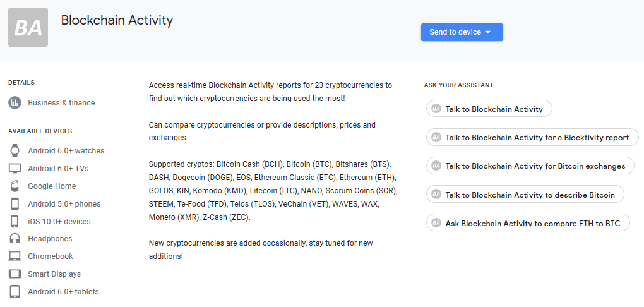Click the Android phones icon
The width and height of the screenshot is (644, 307).
15,204
